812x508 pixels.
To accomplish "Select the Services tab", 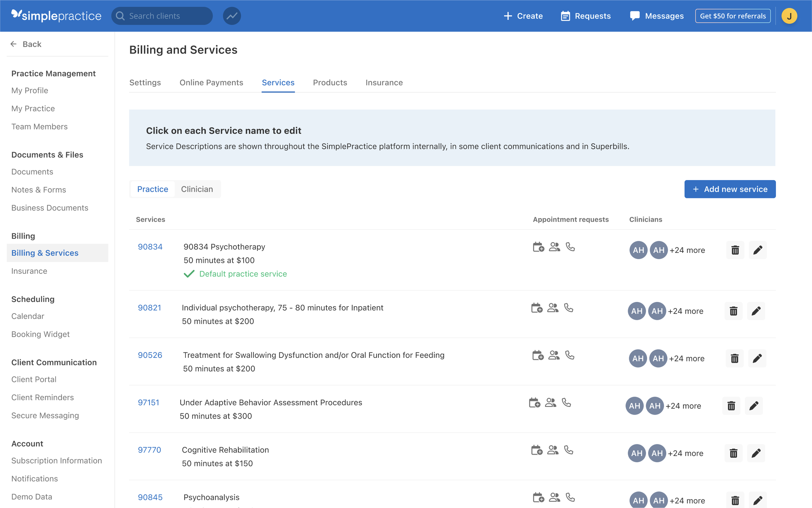I will click(278, 82).
